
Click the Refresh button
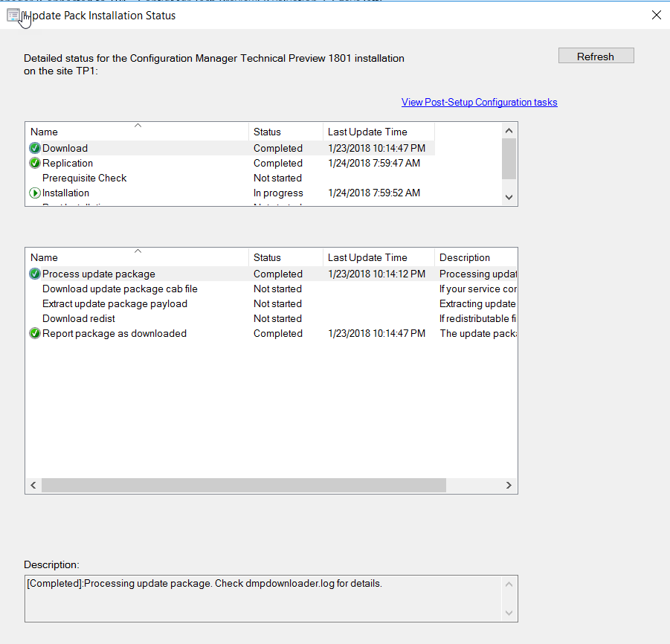pos(596,56)
